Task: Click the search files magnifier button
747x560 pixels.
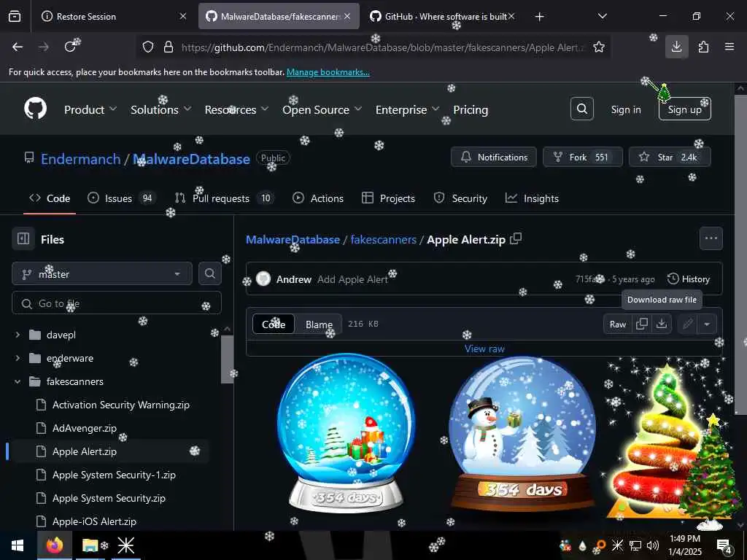Action: [209, 273]
